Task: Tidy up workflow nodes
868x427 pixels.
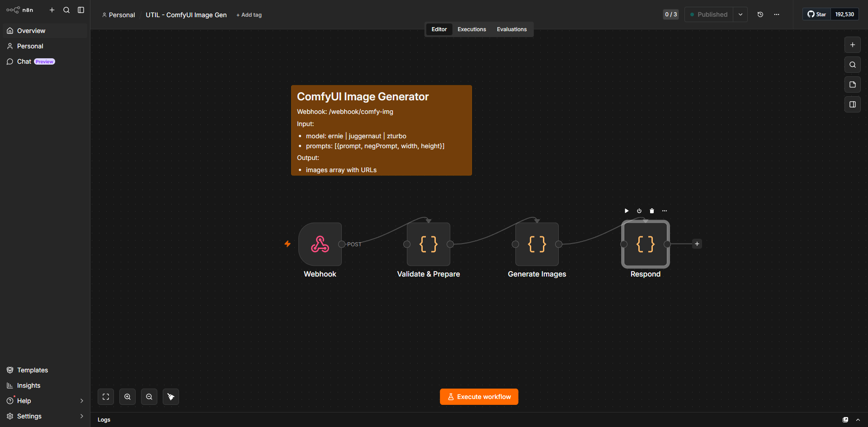Action: coord(171,397)
